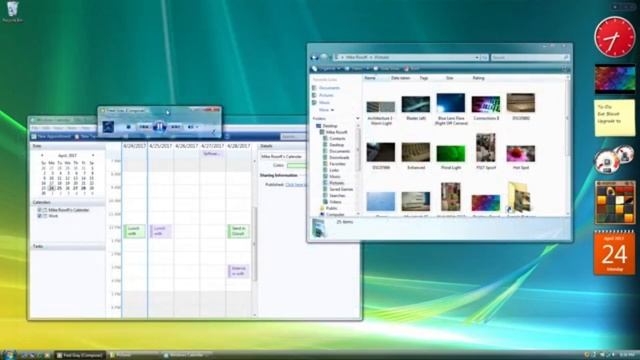Pause playback in the media player
640x360 pixels.
pyautogui.click(x=159, y=127)
